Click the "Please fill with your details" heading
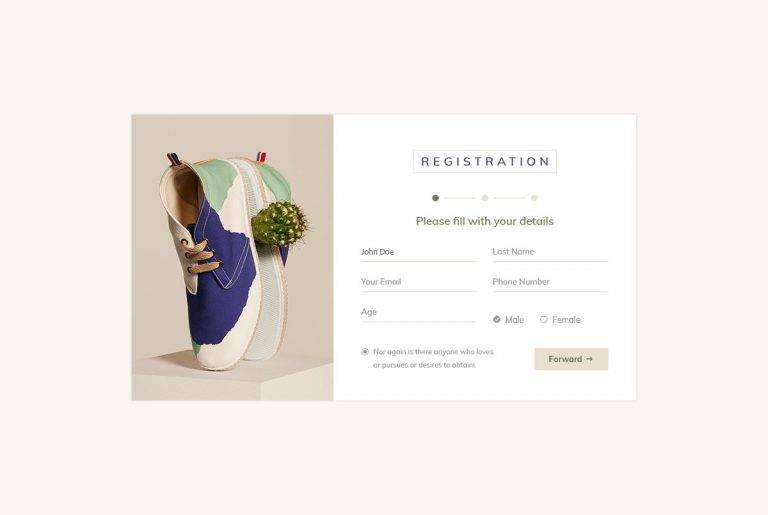Image resolution: width=768 pixels, height=515 pixels. pyautogui.click(x=485, y=221)
